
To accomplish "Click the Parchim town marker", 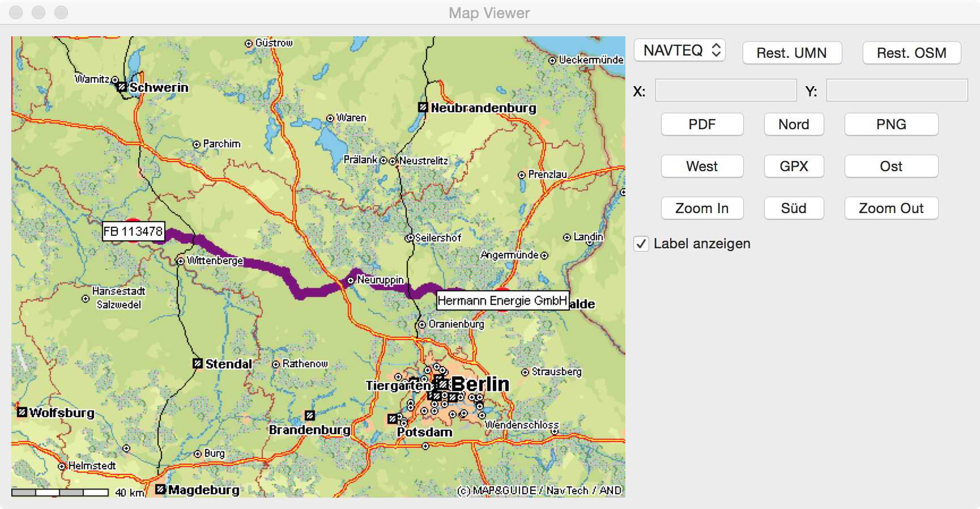I will coord(197,145).
